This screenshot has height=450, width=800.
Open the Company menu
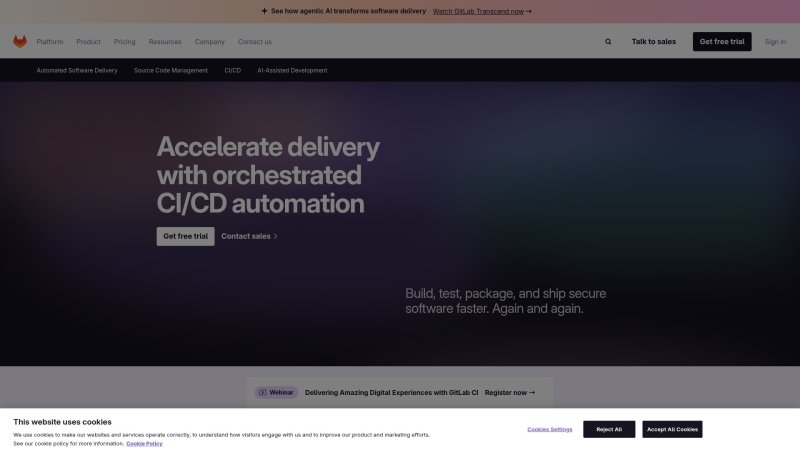click(209, 42)
